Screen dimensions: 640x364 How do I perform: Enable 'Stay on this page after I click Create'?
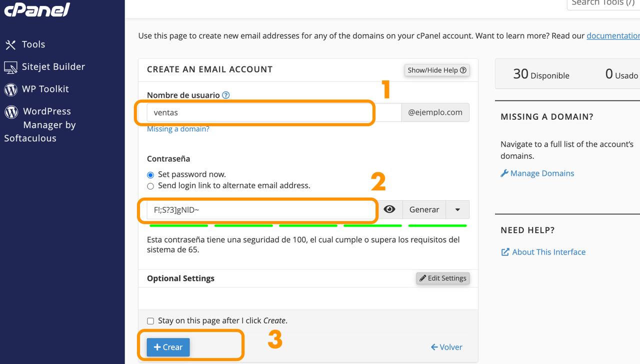pos(150,321)
